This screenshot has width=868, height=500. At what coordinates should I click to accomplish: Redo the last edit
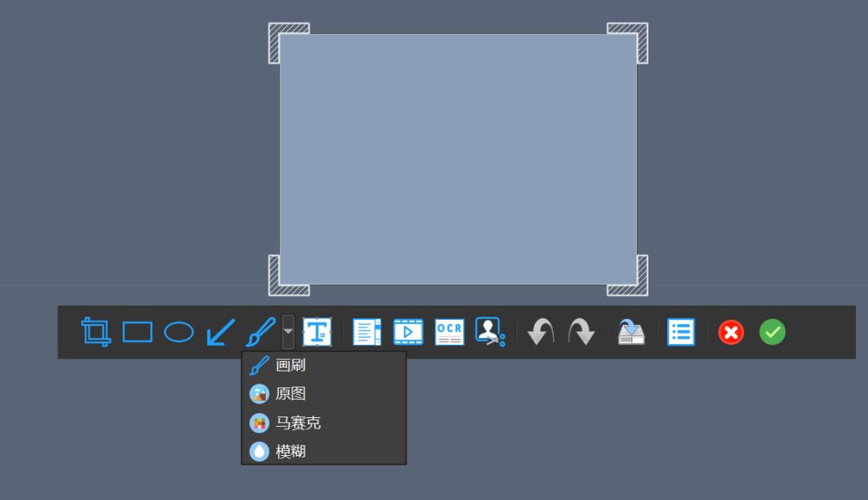point(581,332)
